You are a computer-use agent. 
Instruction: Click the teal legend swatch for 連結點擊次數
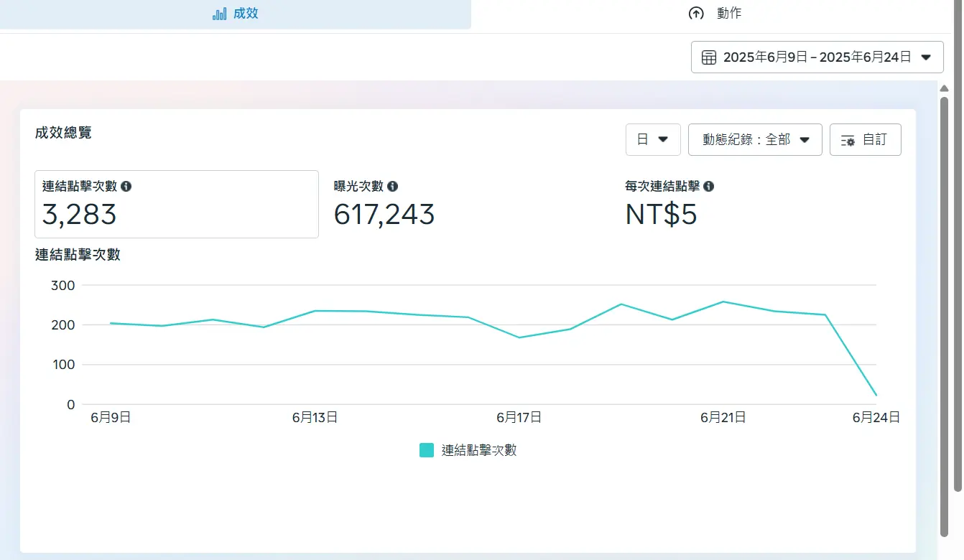427,450
